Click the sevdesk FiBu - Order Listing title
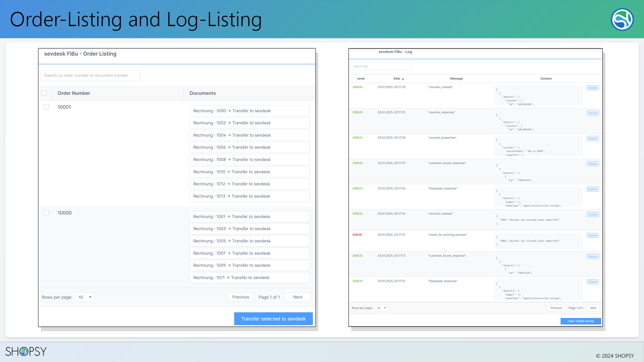Screen dimensions: 644x362 [x=80, y=54]
